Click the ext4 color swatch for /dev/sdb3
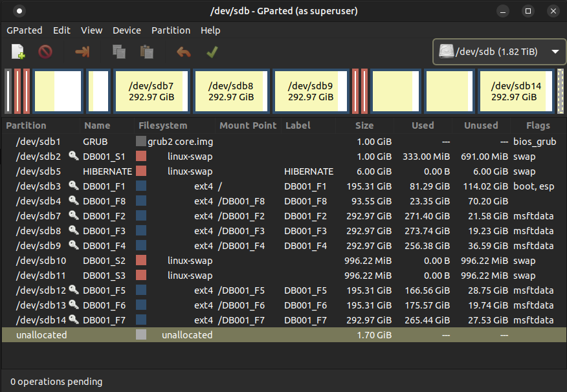This screenshot has width=567, height=392. click(x=141, y=186)
